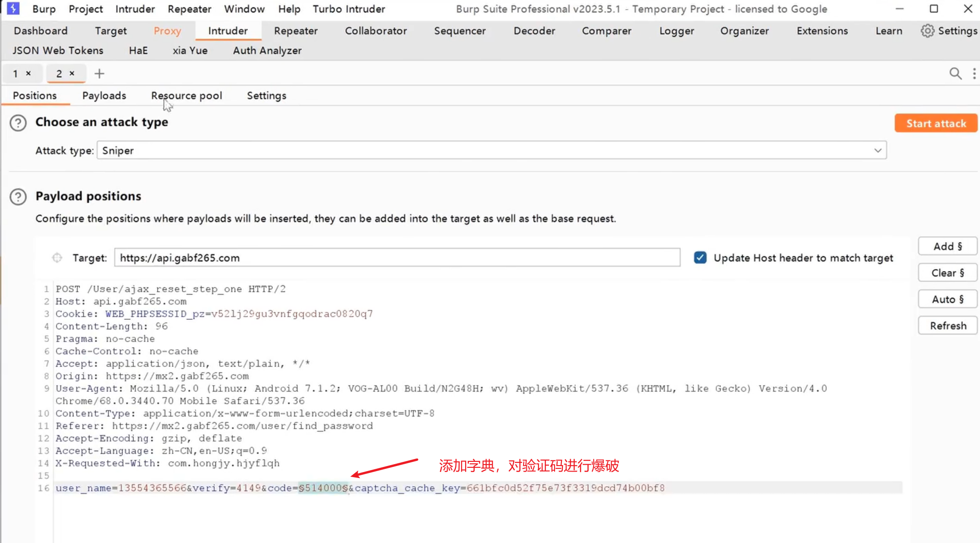This screenshot has height=543, width=980.
Task: Click into the Target URL field
Action: click(x=396, y=258)
